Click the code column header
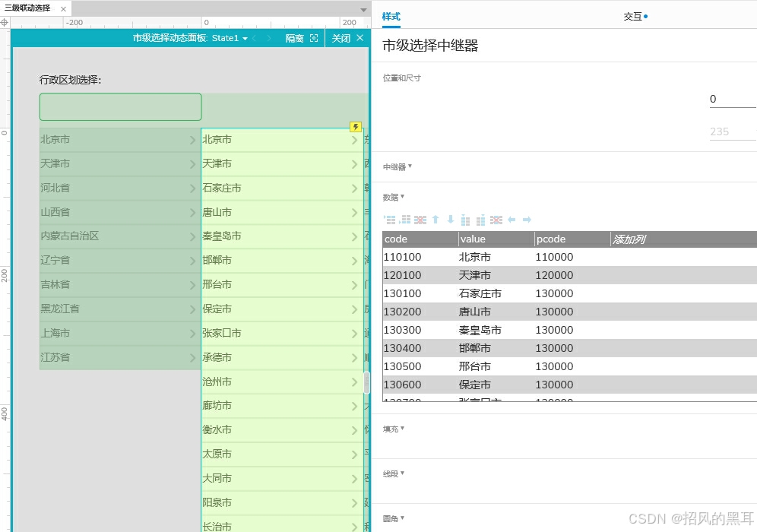The height and width of the screenshot is (532, 757). tap(420, 239)
